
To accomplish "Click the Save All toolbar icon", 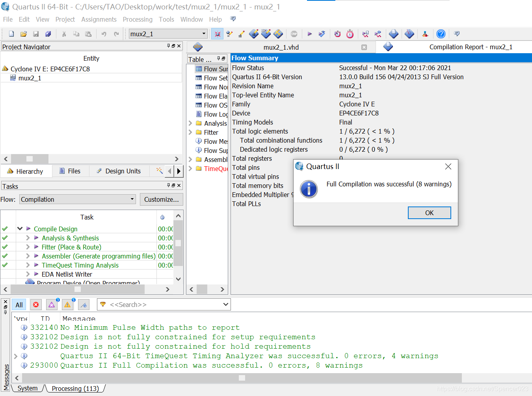I will click(48, 34).
